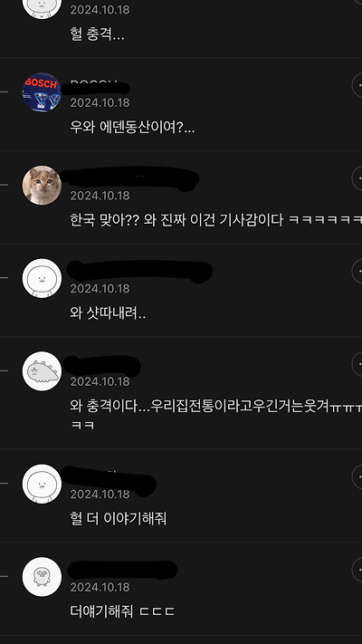Open avatar beside '헐 더 이야기해줘'
The height and width of the screenshot is (644, 362).
point(42,484)
